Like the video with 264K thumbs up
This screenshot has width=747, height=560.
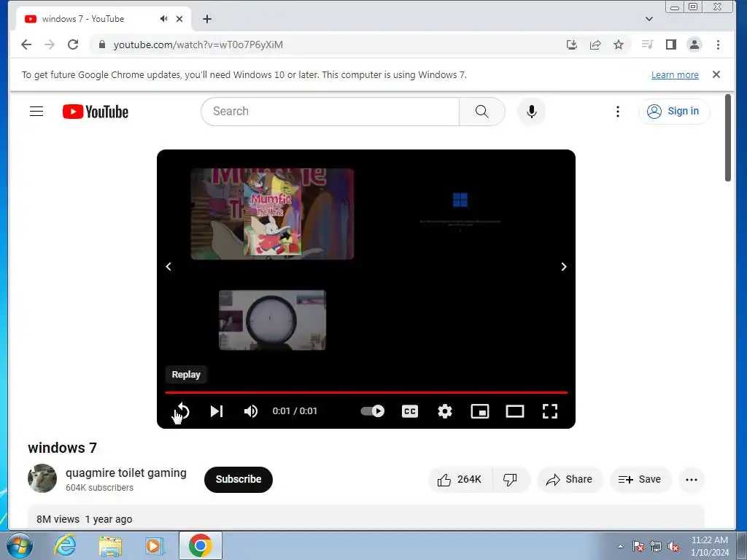[460, 480]
